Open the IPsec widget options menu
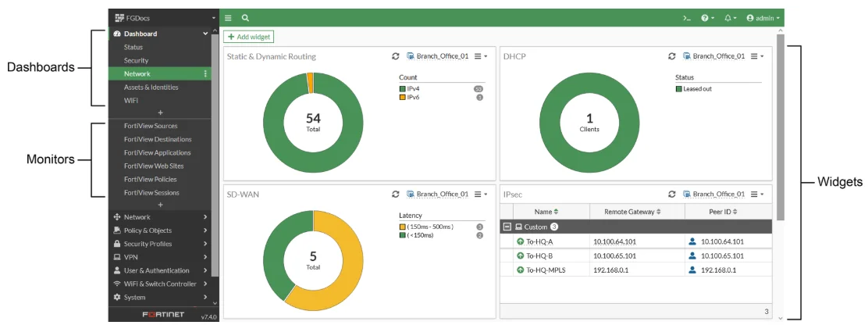Image resolution: width=868 pixels, height=325 pixels. coord(756,194)
